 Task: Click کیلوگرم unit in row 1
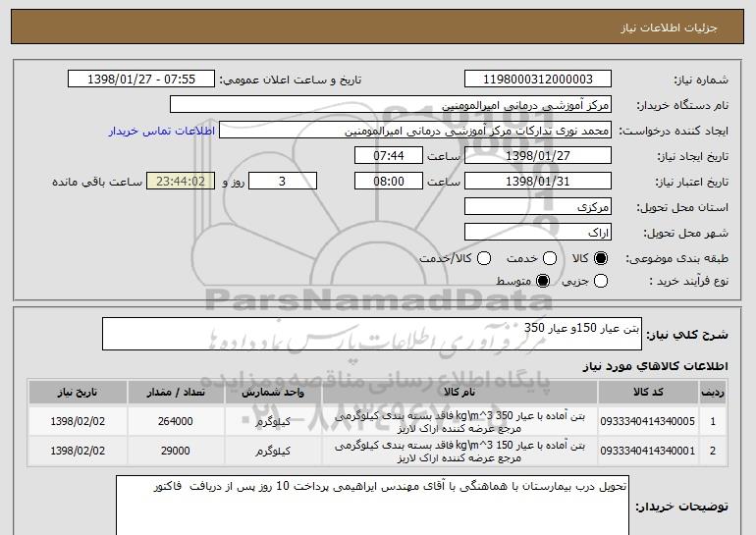(273, 421)
